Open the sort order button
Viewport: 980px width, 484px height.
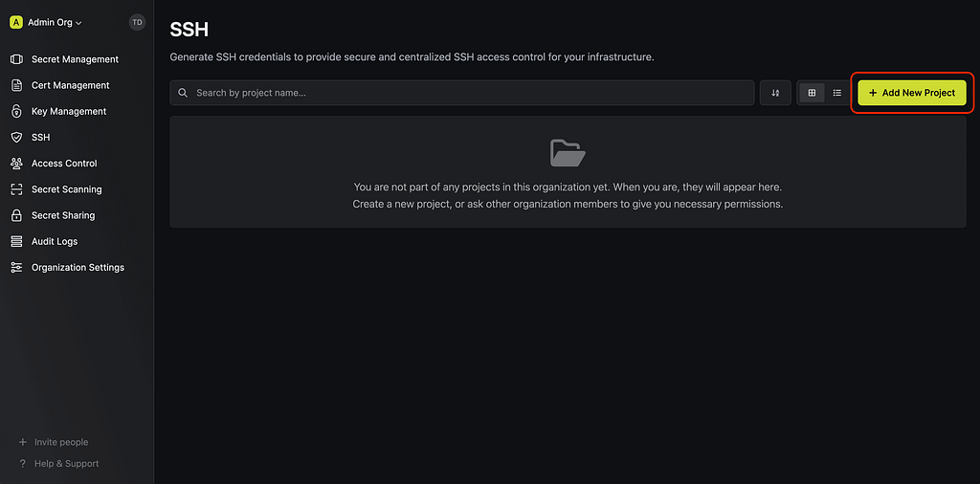[775, 93]
